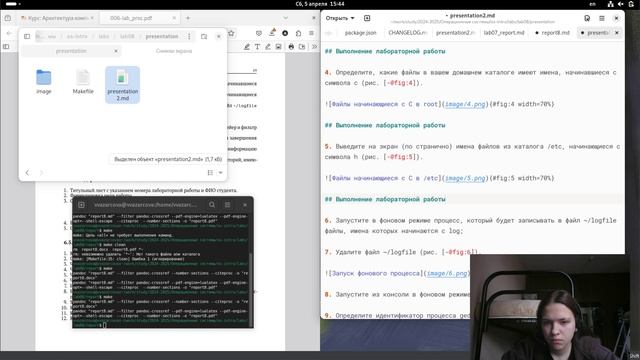Switch to the CHANGELOG.md editor tab
Viewport: 640px width, 360px height.
click(x=407, y=33)
